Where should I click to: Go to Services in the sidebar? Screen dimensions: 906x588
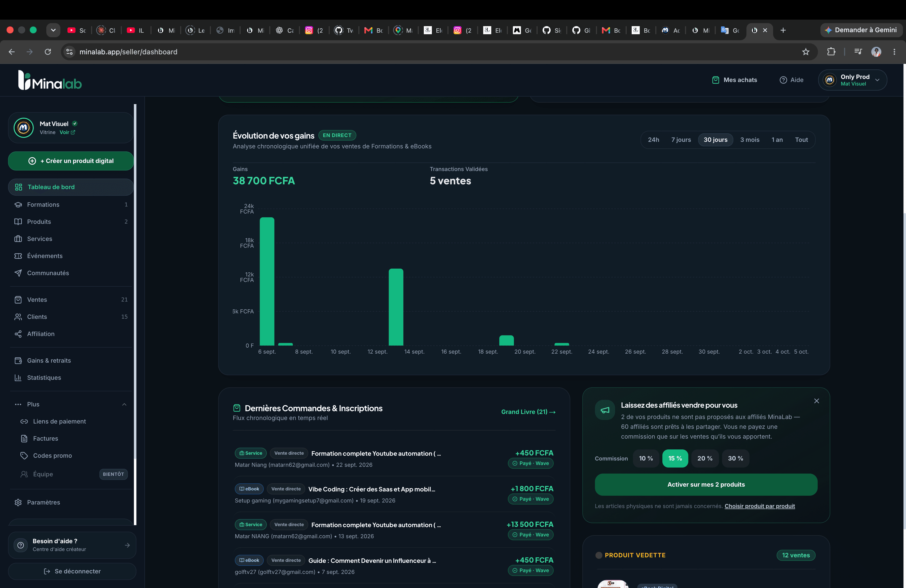tap(71, 239)
